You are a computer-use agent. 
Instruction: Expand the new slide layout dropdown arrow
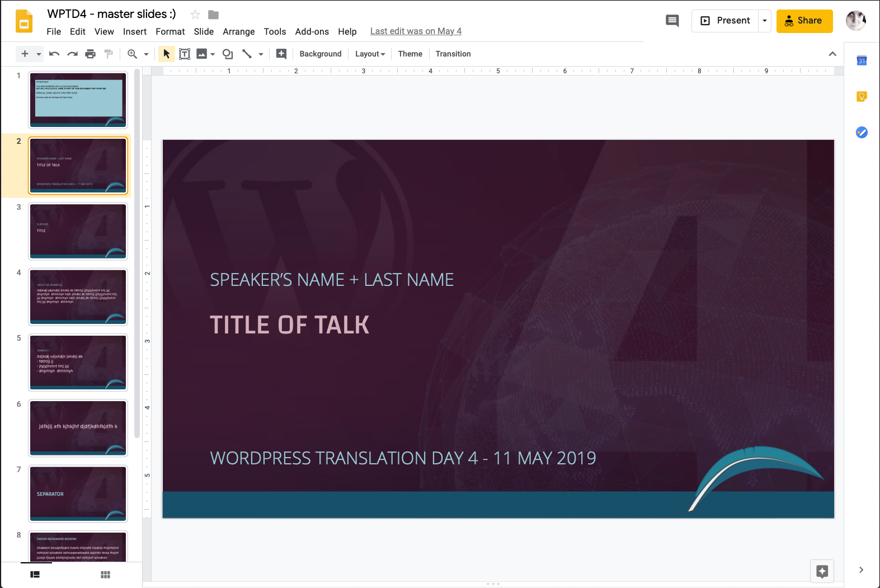click(x=39, y=54)
